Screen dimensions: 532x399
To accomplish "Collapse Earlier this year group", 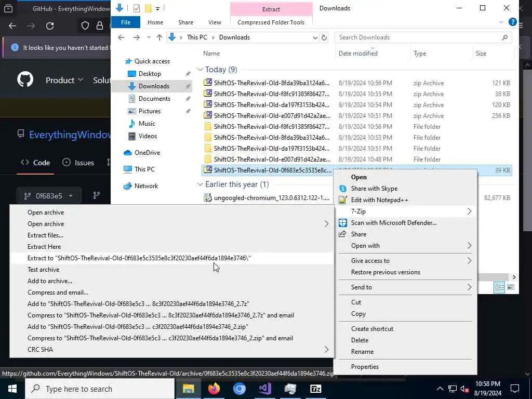I will (x=200, y=184).
